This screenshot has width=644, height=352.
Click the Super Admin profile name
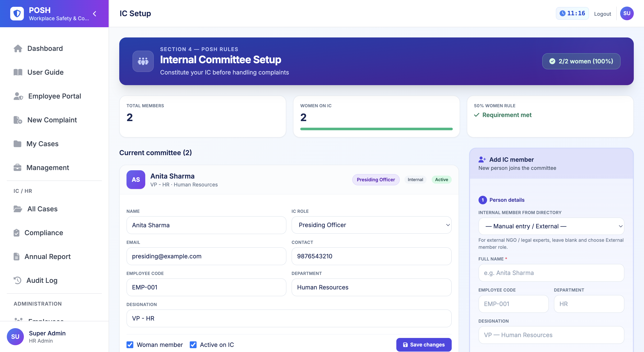click(x=47, y=333)
